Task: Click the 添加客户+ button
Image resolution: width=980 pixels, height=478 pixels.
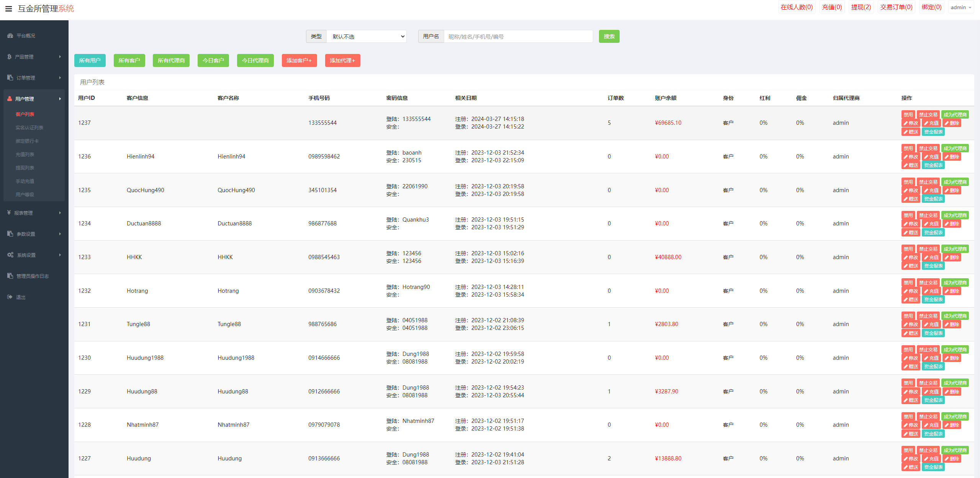Action: click(x=299, y=60)
